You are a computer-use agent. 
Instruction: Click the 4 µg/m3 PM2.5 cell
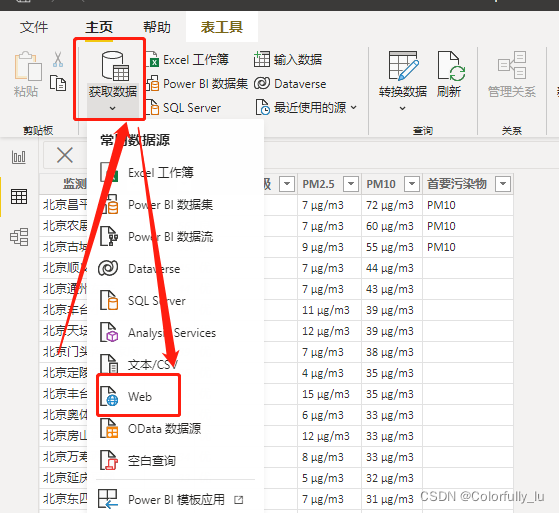[329, 373]
